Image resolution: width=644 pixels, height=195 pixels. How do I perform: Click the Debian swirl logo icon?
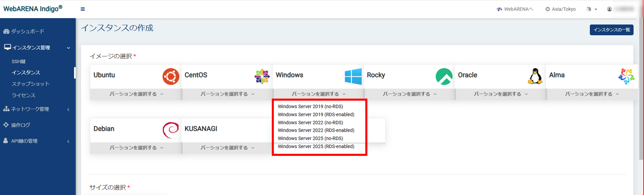click(171, 130)
